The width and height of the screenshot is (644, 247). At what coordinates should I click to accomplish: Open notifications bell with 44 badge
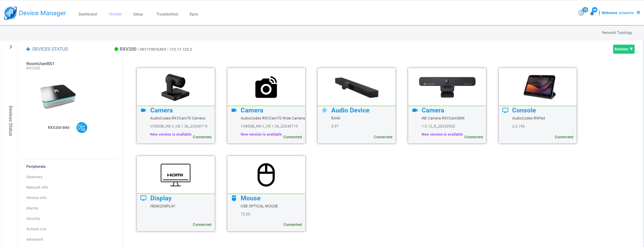click(x=593, y=12)
